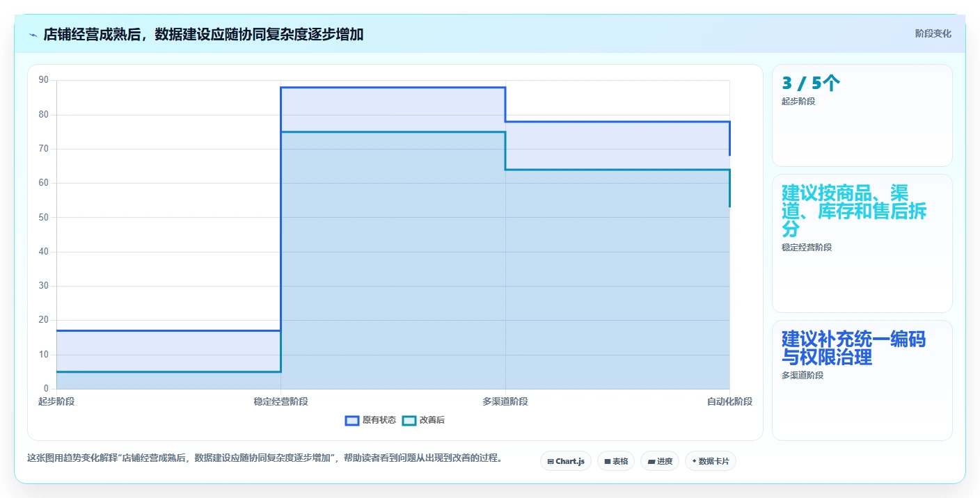Click the 90 y-axis tick label
This screenshot has height=498, width=980.
(44, 80)
